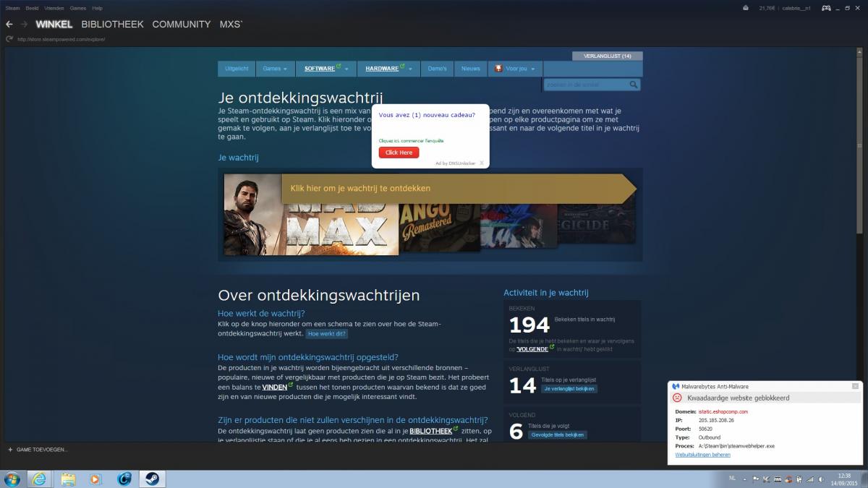Open the Uitgelicht store tab
The height and width of the screenshot is (488, 868).
[237, 69]
